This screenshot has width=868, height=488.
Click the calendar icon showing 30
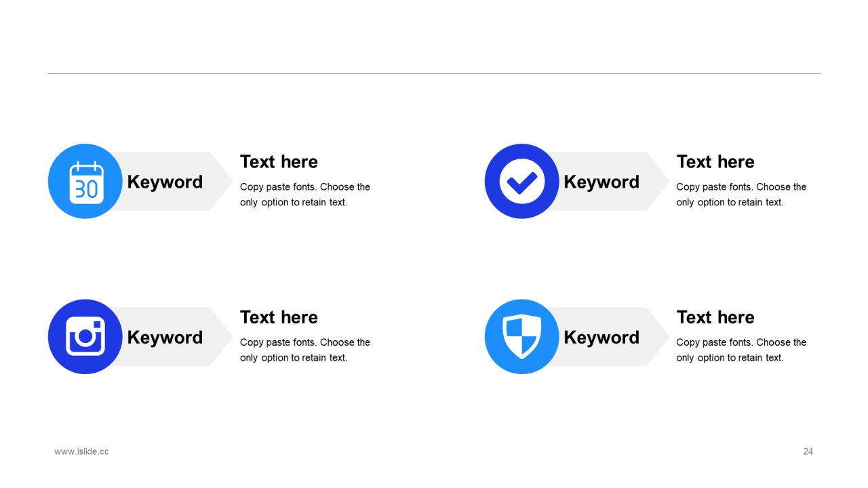86,182
